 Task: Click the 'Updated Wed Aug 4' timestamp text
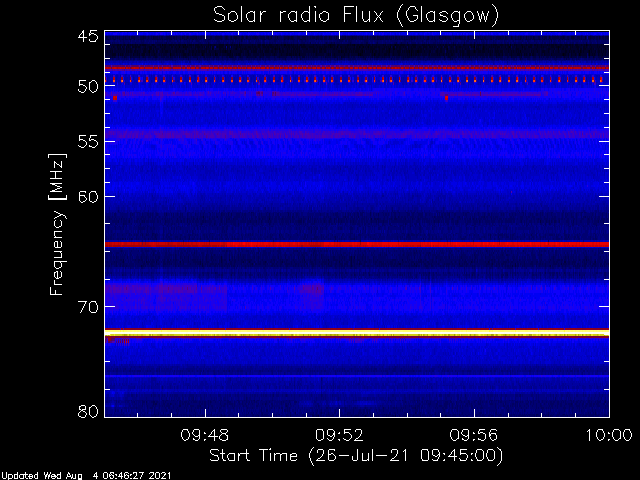[x=86, y=476]
